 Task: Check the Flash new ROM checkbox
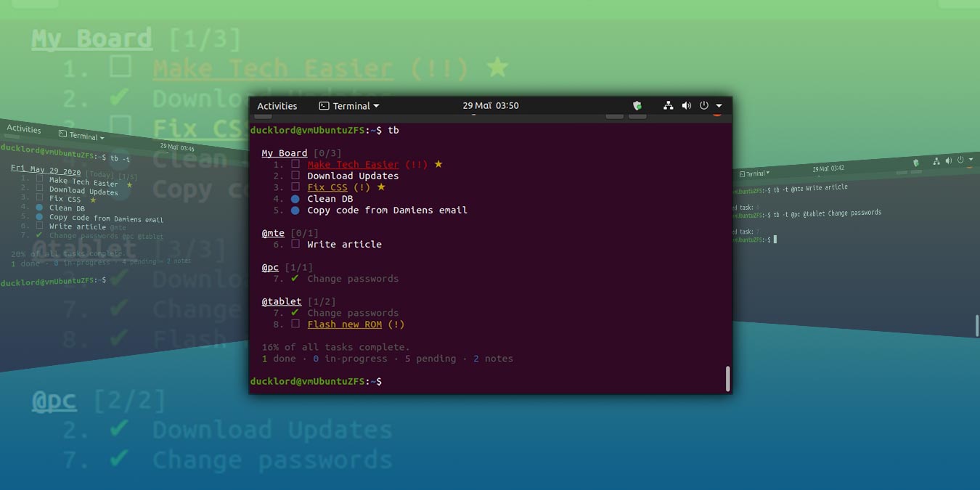tap(295, 324)
